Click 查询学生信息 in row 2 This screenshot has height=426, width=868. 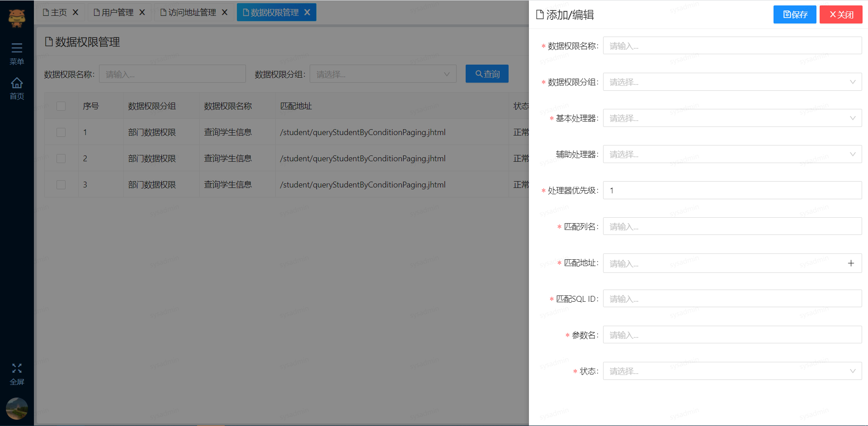228,159
